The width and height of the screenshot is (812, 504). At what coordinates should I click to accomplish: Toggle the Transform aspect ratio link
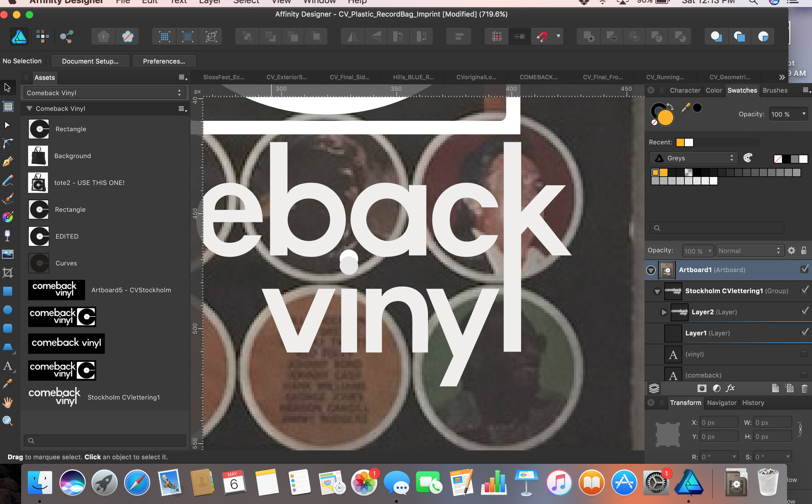(800, 429)
